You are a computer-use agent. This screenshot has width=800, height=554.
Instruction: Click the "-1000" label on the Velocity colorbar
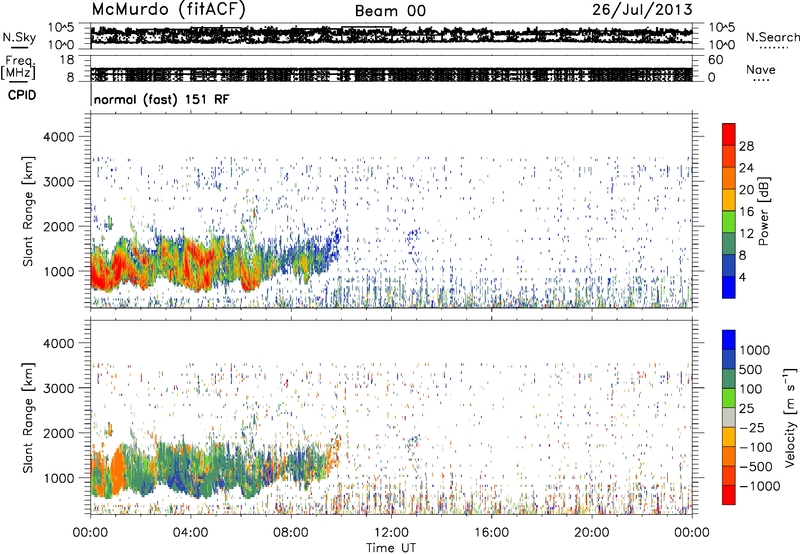click(x=759, y=486)
